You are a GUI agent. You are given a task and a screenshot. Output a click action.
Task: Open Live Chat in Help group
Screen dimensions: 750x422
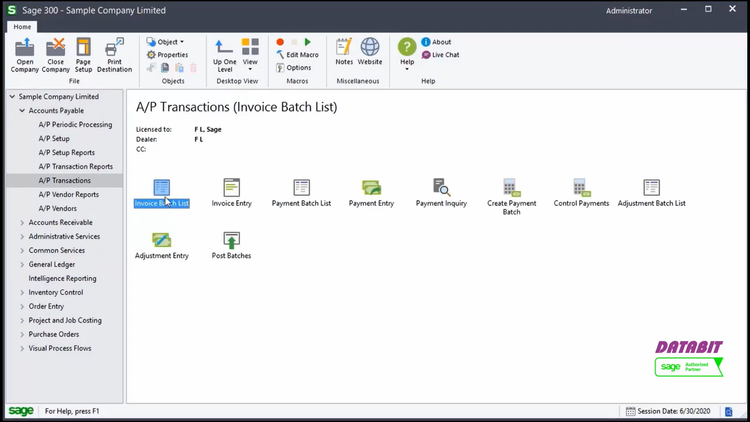441,55
